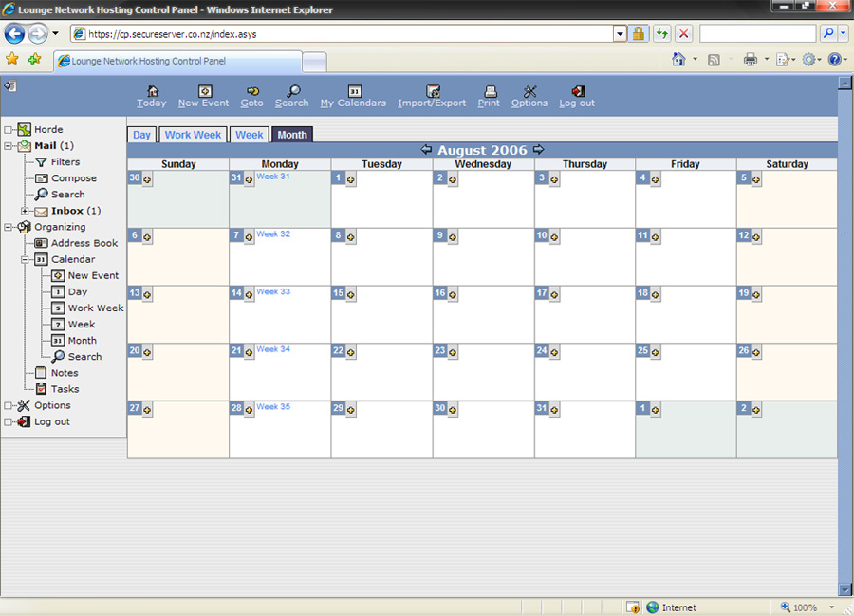Select Tasks in the sidebar tree
The height and width of the screenshot is (616, 854).
tap(65, 389)
